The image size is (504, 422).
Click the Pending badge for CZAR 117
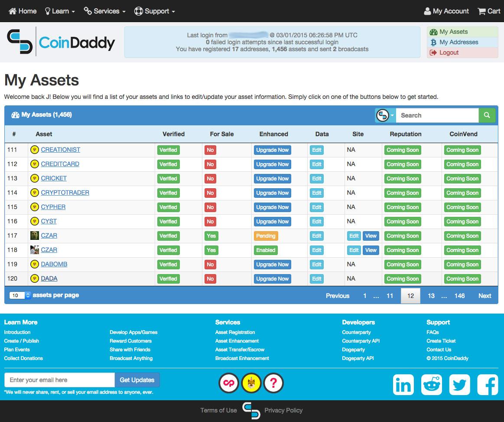266,236
